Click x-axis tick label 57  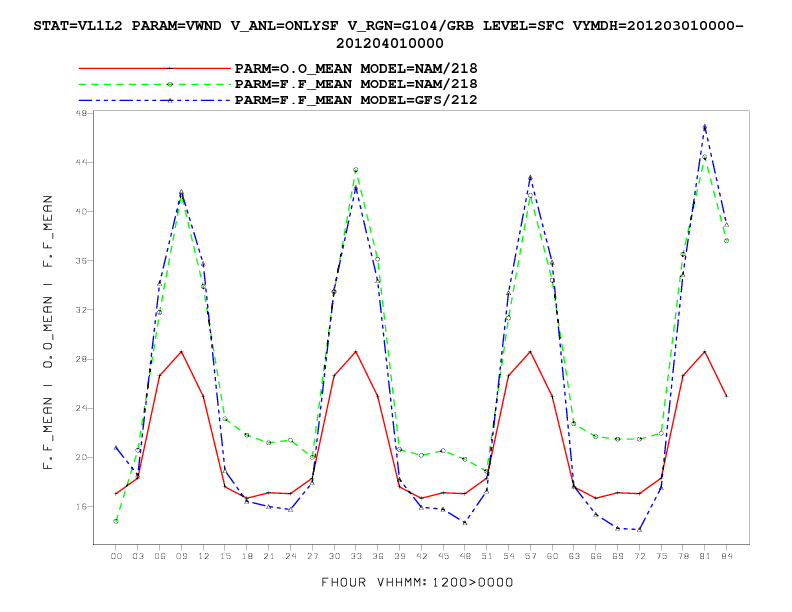tap(530, 556)
